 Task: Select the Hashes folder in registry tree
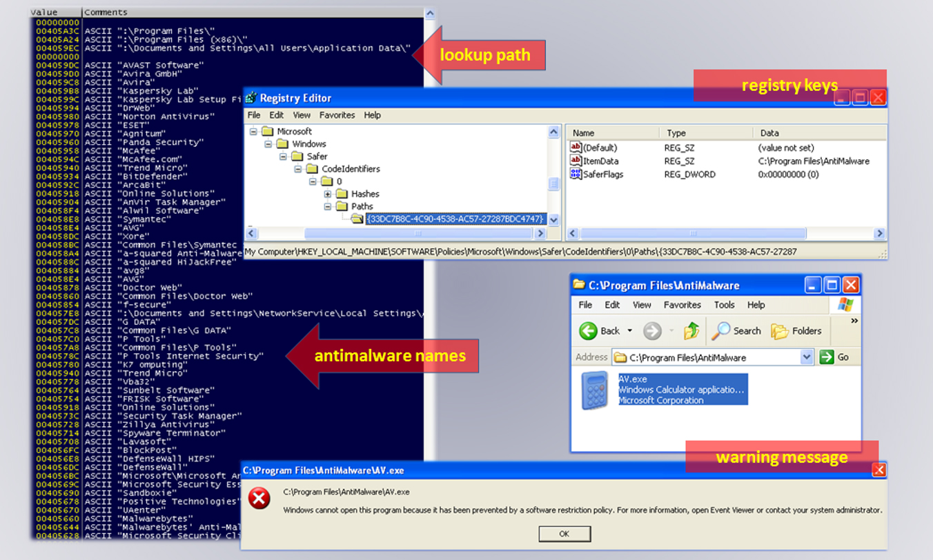tap(365, 194)
